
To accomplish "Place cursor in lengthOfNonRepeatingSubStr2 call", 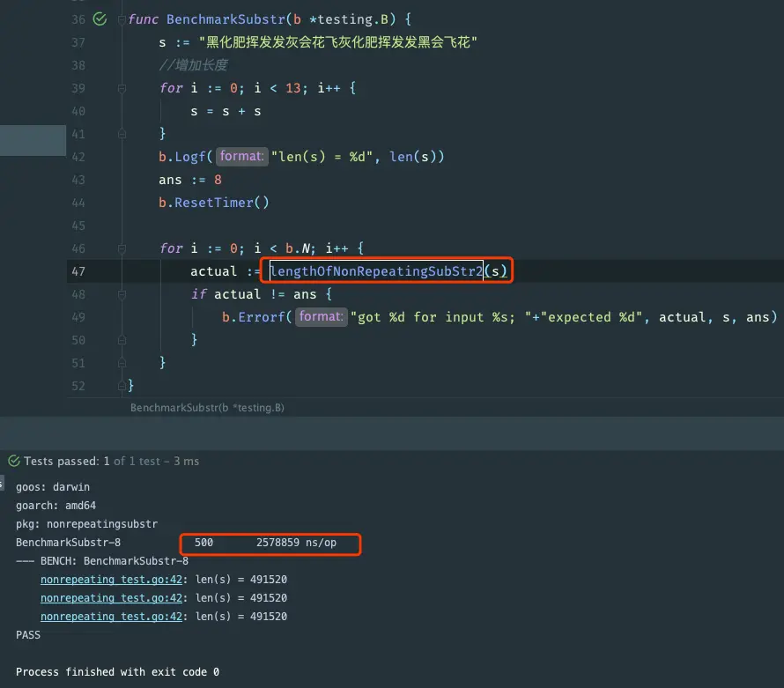I will pyautogui.click(x=376, y=271).
